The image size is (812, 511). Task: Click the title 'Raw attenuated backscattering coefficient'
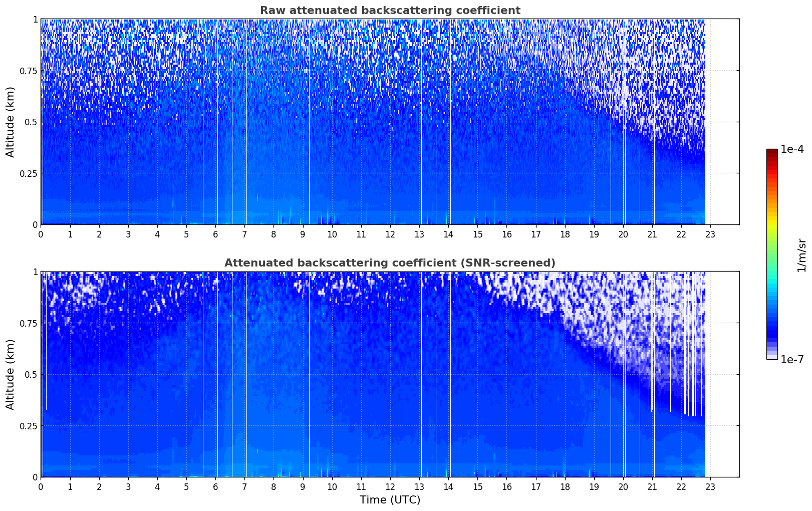point(390,11)
